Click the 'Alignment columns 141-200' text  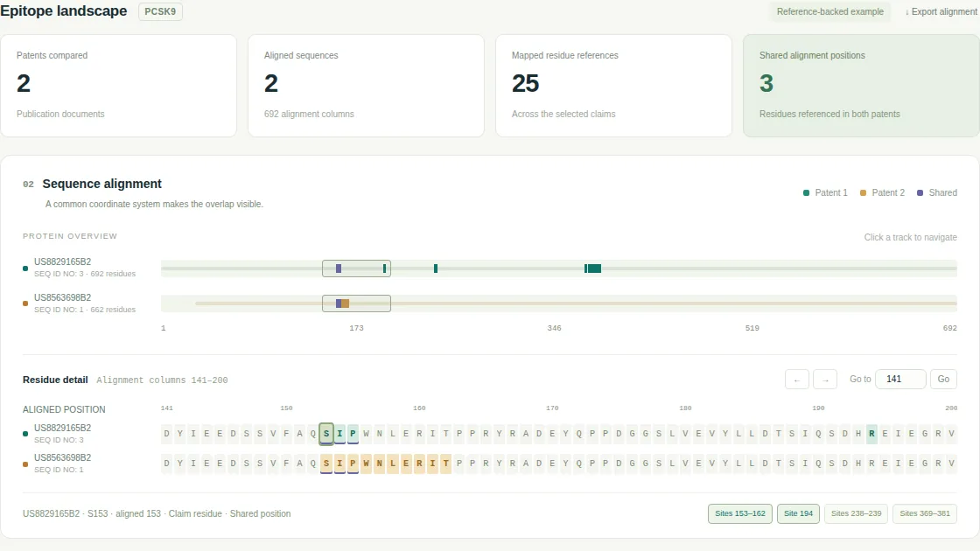(162, 380)
